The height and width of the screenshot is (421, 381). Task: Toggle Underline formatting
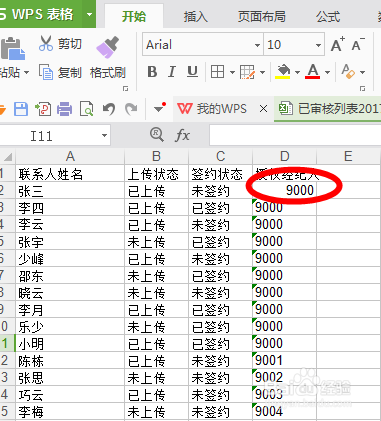192,72
